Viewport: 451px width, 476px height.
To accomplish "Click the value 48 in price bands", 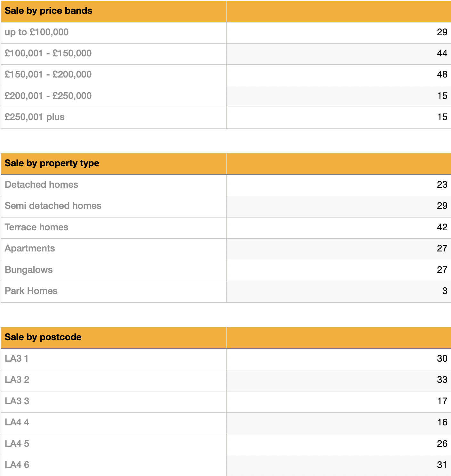I will [442, 75].
